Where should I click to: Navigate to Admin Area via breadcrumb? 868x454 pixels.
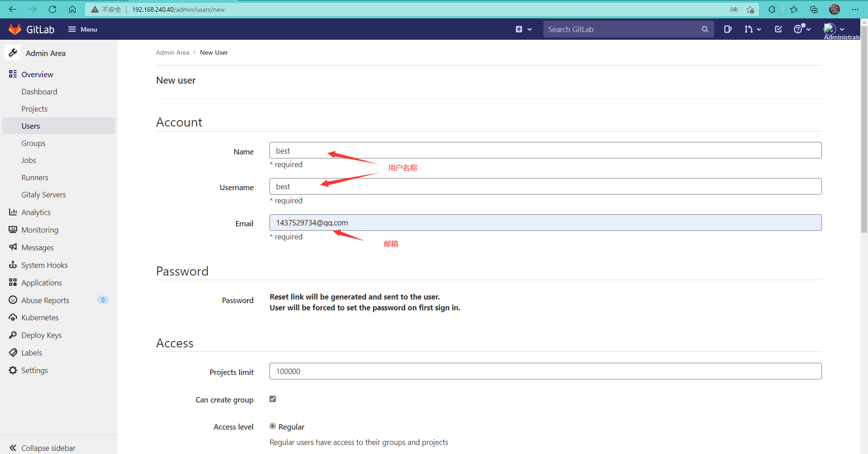[172, 52]
